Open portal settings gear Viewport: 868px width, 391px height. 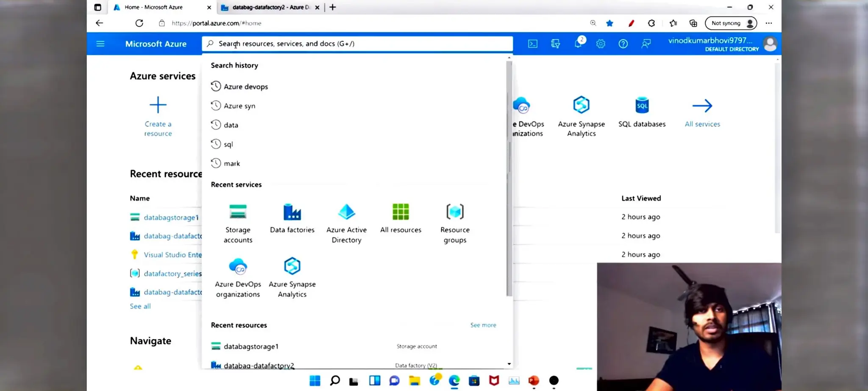601,44
